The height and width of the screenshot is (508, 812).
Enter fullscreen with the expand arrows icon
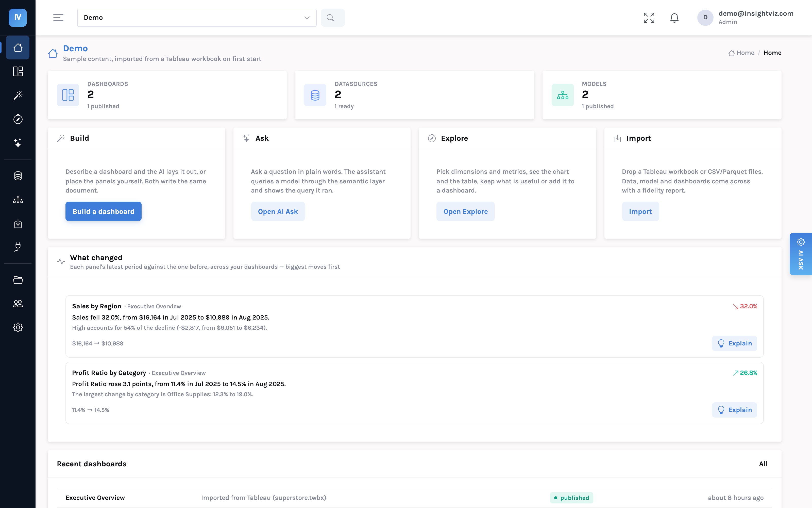click(649, 18)
